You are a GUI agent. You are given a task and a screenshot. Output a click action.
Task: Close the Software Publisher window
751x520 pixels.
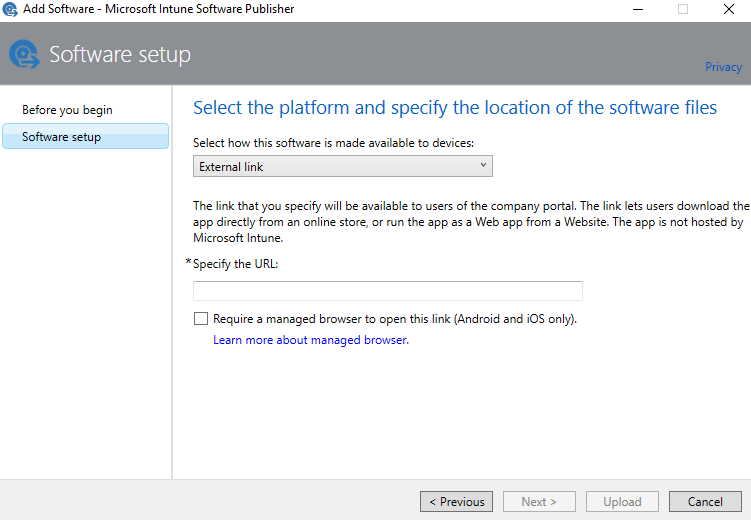coord(728,9)
